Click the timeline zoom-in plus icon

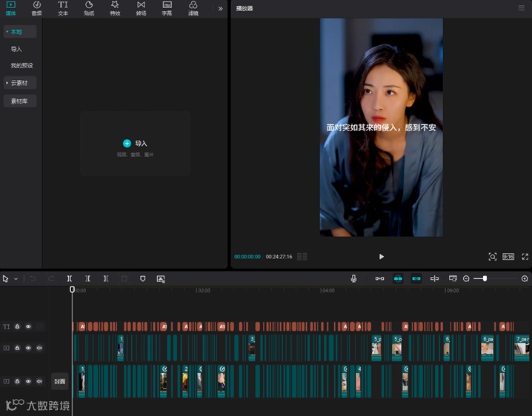click(x=525, y=278)
